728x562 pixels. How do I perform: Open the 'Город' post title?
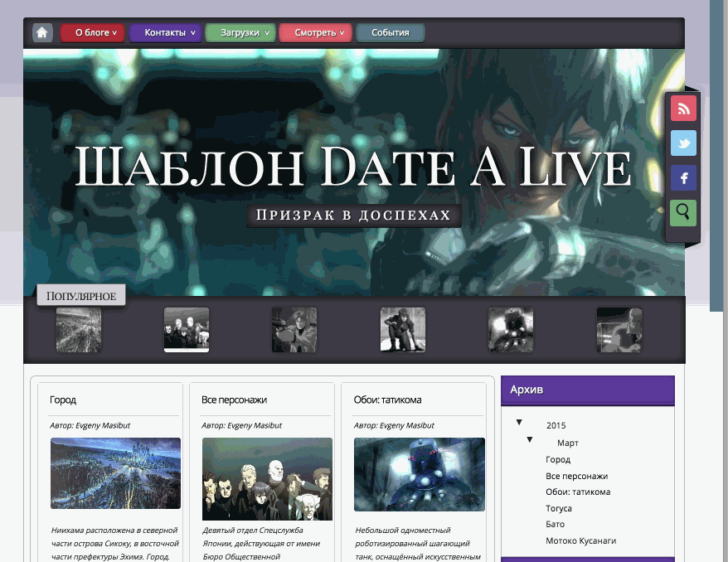pos(63,400)
